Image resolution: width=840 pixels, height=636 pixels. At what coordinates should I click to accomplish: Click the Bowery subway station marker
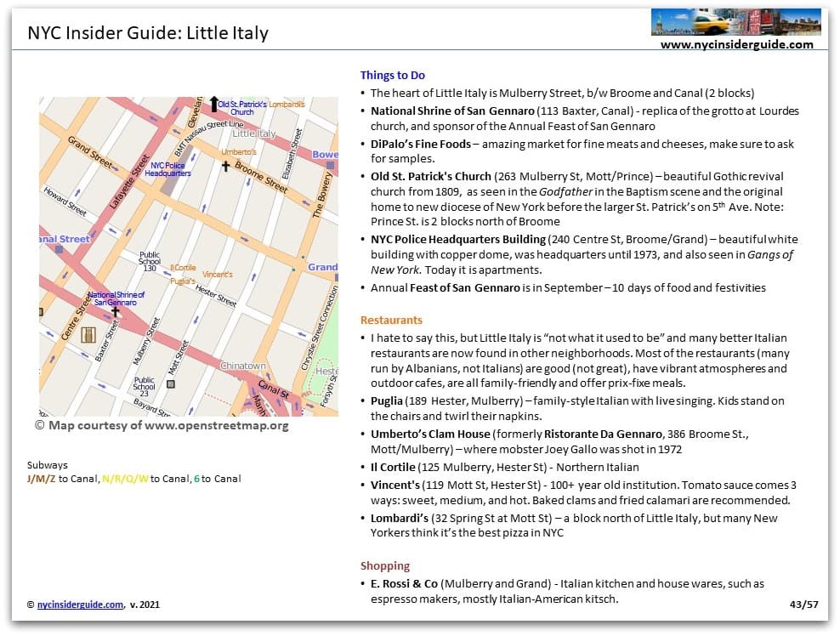coord(331,166)
